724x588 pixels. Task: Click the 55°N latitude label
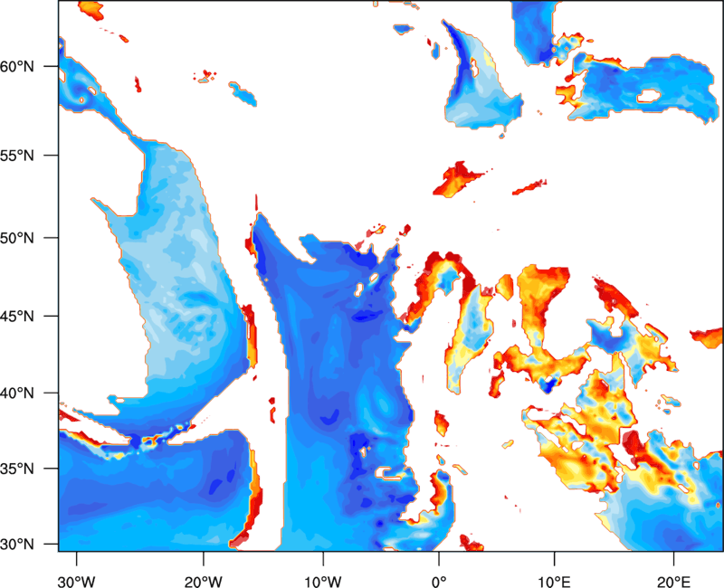tap(17, 155)
